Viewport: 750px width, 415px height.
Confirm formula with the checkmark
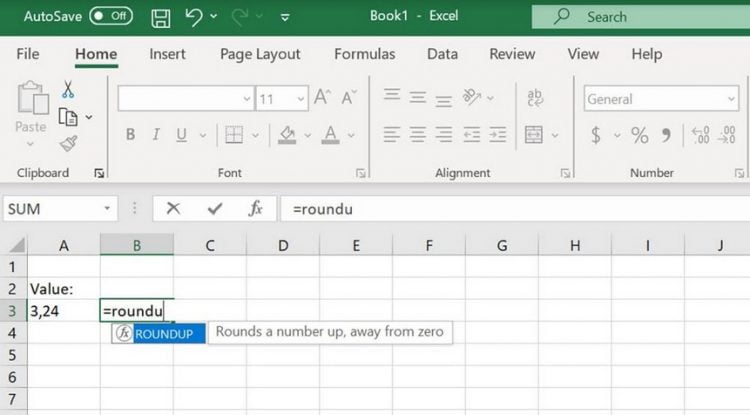point(215,208)
